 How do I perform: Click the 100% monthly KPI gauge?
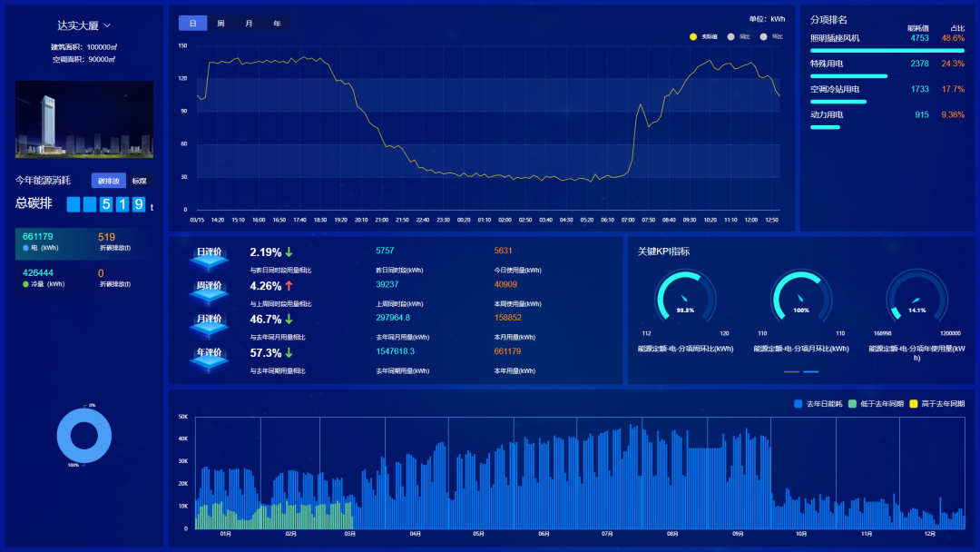pyautogui.click(x=801, y=300)
